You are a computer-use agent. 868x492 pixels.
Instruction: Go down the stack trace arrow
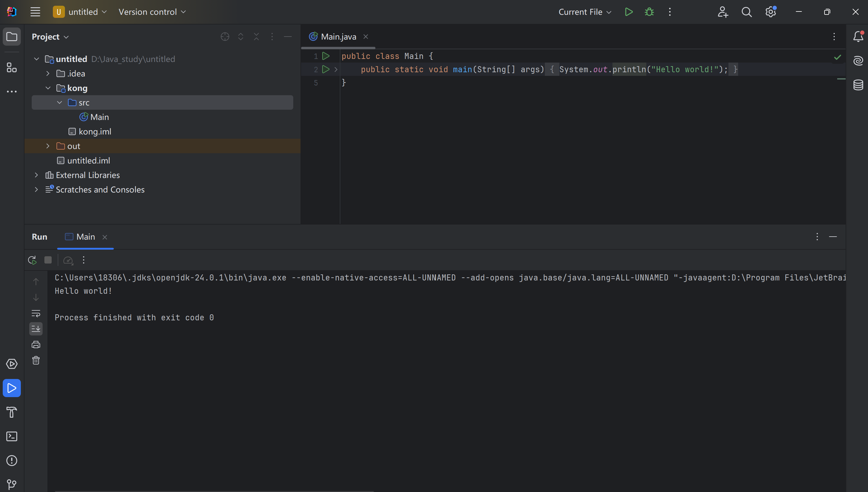(36, 297)
